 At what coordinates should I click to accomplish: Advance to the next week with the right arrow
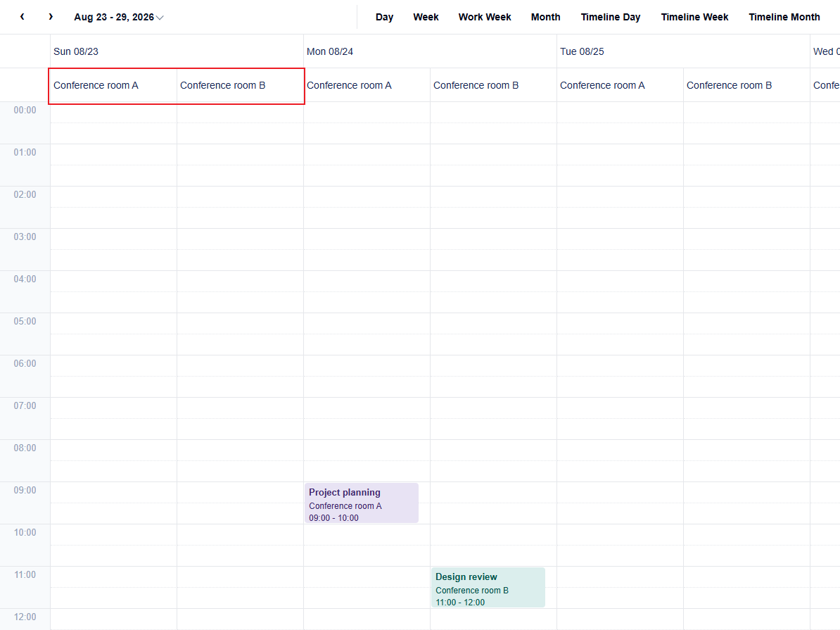pyautogui.click(x=51, y=17)
